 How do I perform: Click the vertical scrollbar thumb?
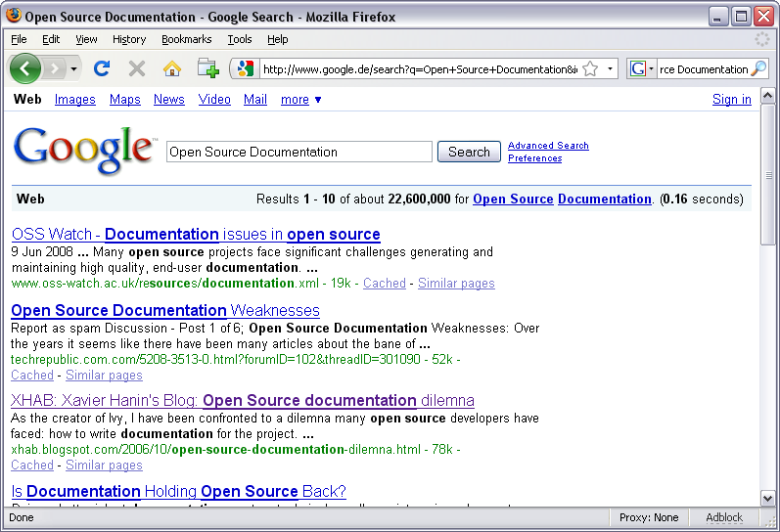767,174
